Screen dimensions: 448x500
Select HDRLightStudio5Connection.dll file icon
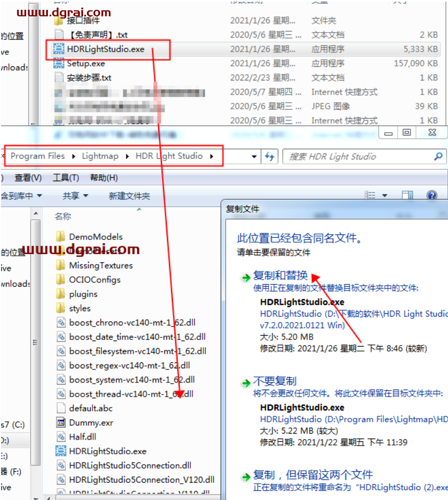coord(61,465)
